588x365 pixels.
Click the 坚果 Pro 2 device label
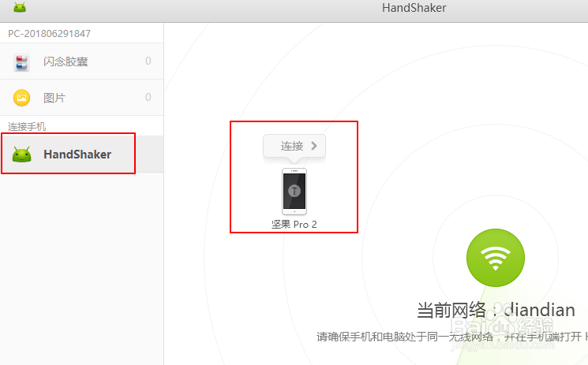click(294, 225)
